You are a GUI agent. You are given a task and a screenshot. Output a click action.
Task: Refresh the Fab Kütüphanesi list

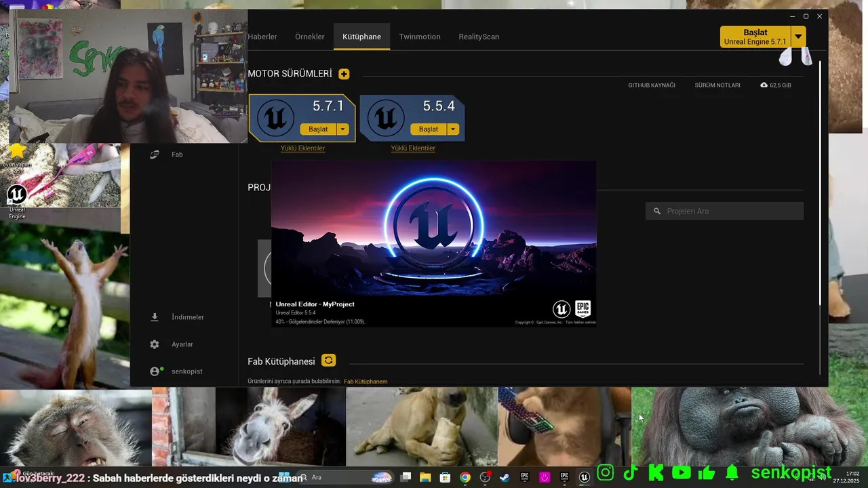pyautogui.click(x=328, y=361)
